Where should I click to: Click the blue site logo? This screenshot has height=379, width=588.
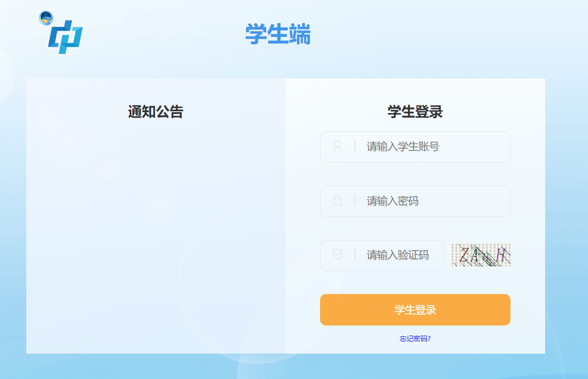(66, 37)
